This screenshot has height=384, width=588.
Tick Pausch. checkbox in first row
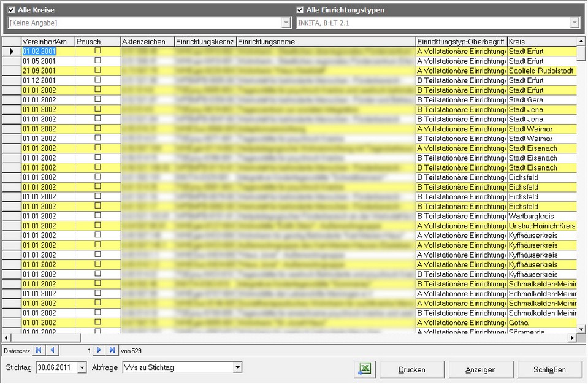[x=97, y=52]
